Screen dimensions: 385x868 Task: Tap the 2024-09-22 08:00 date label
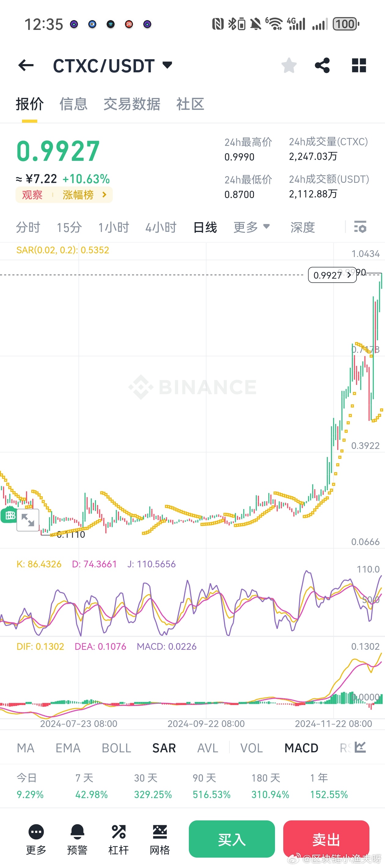tap(206, 724)
